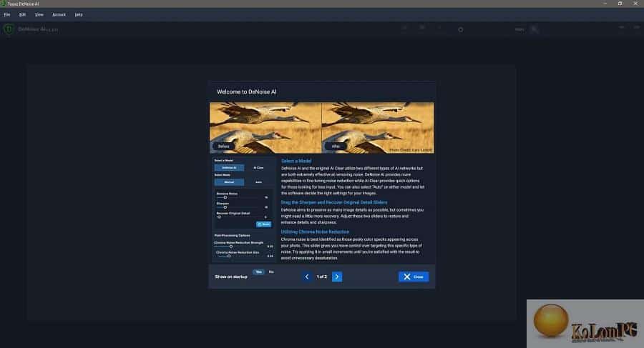The image size is (644, 348).
Task: Select the AI Clear model option
Action: (258, 167)
